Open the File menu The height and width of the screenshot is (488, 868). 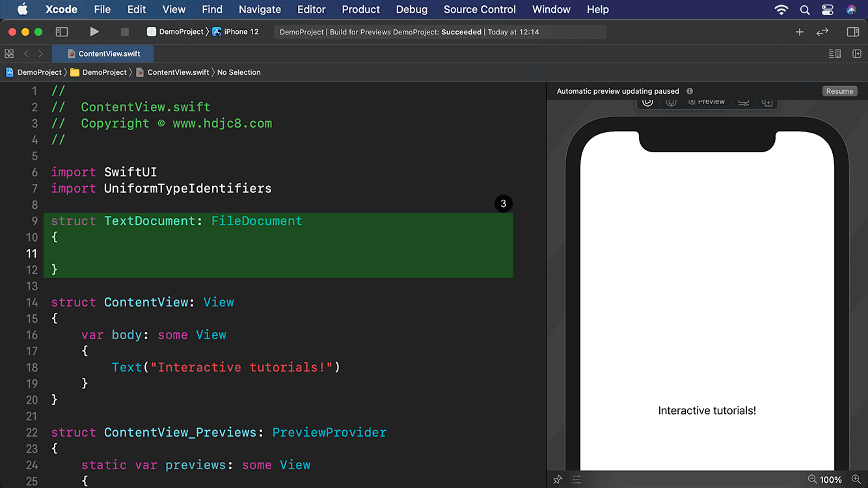pyautogui.click(x=102, y=9)
